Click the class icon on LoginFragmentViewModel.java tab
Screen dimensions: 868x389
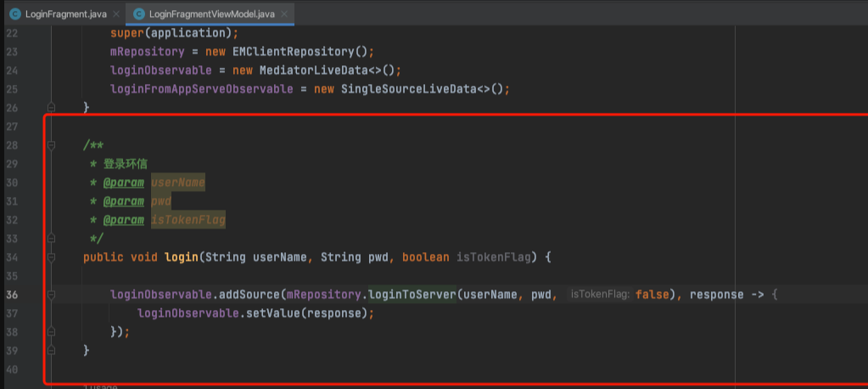pyautogui.click(x=139, y=14)
